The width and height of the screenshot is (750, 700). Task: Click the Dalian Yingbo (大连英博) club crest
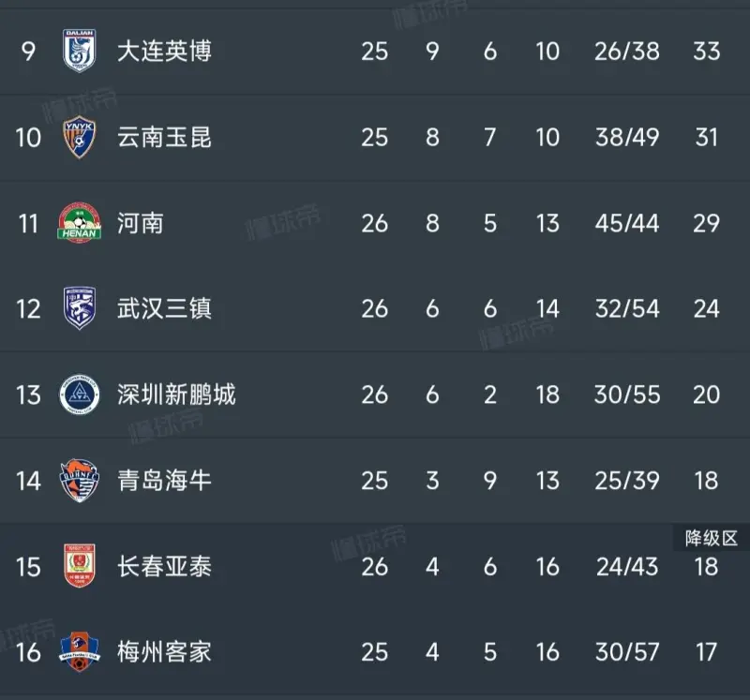(x=79, y=51)
